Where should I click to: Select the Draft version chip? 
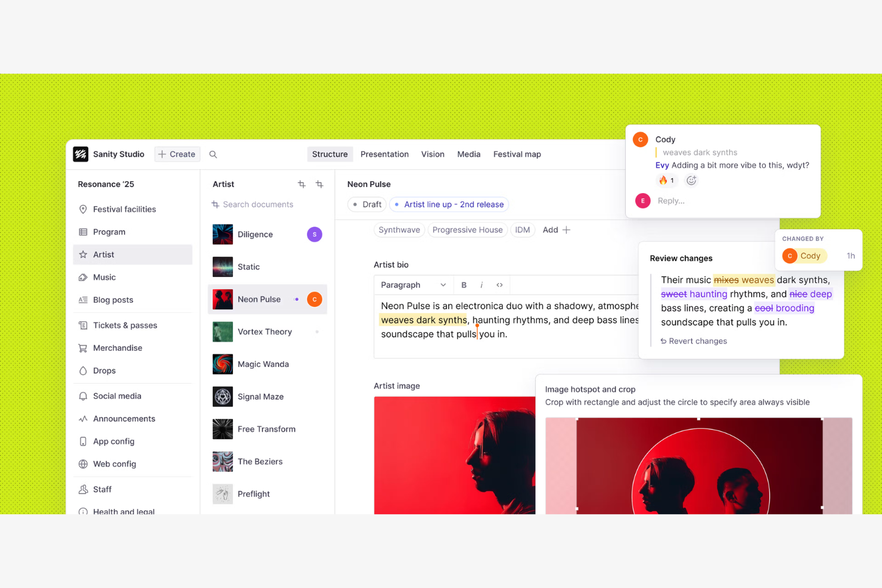[367, 204]
